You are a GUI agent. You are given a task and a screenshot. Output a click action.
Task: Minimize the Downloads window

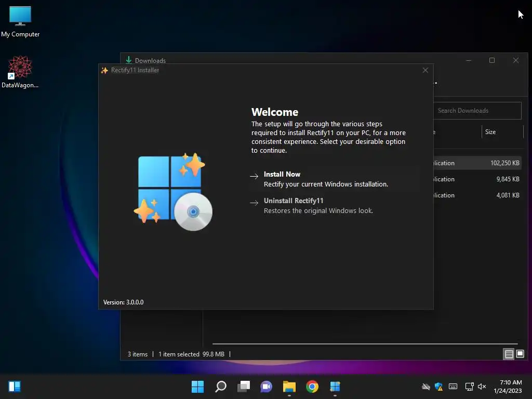coord(469,60)
